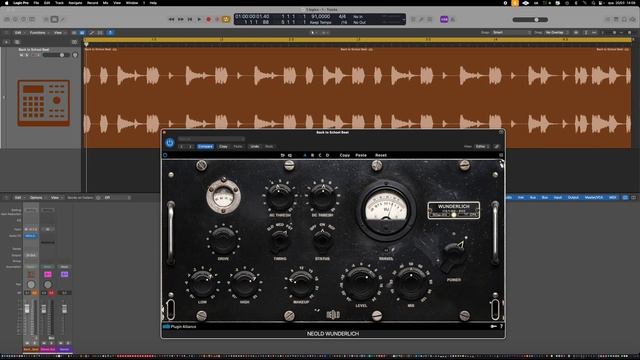Open the mixer Options menu
Screen dimensions: 640x360
click(37, 198)
